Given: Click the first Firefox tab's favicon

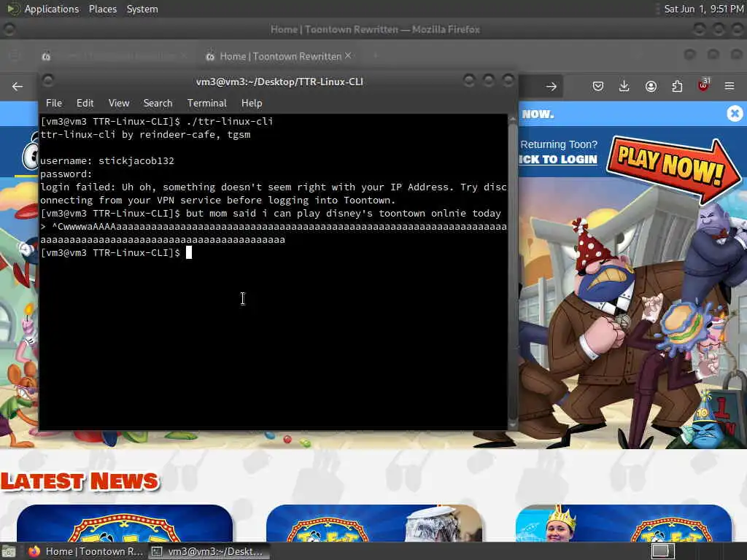Looking at the screenshot, I should [46, 56].
